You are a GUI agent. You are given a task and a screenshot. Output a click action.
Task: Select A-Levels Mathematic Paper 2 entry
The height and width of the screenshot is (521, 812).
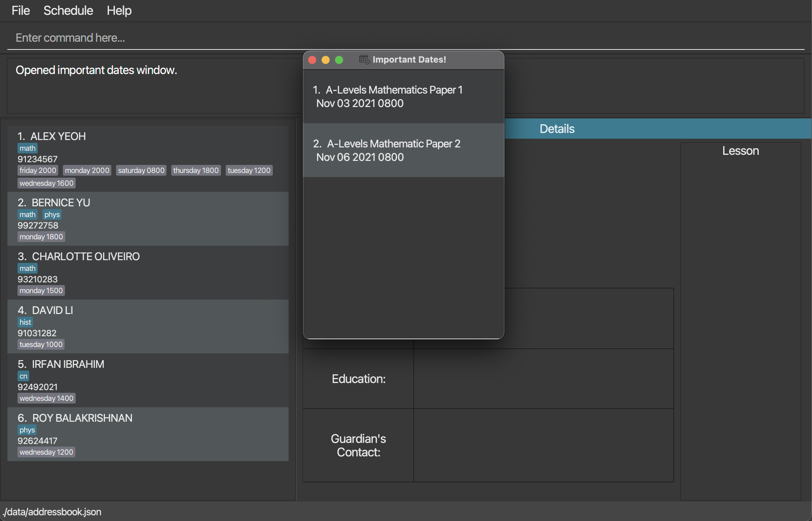click(x=404, y=150)
